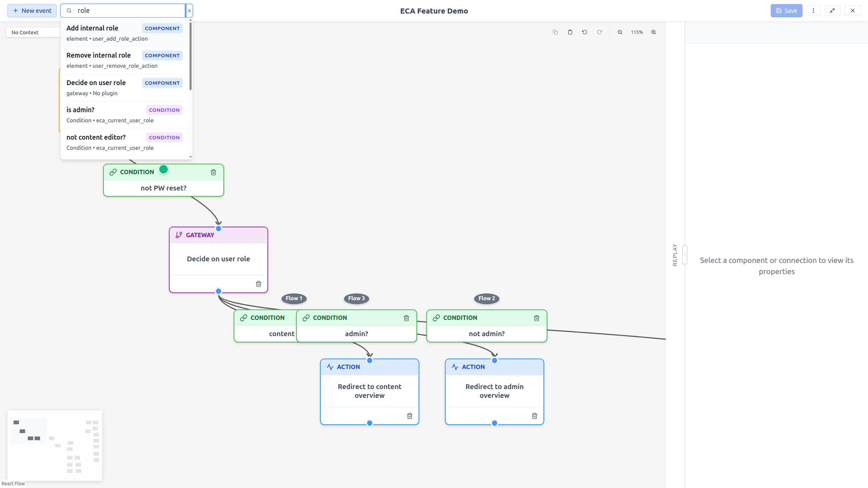Image resolution: width=868 pixels, height=488 pixels.
Task: Click the undo arrow icon
Action: pos(585,32)
